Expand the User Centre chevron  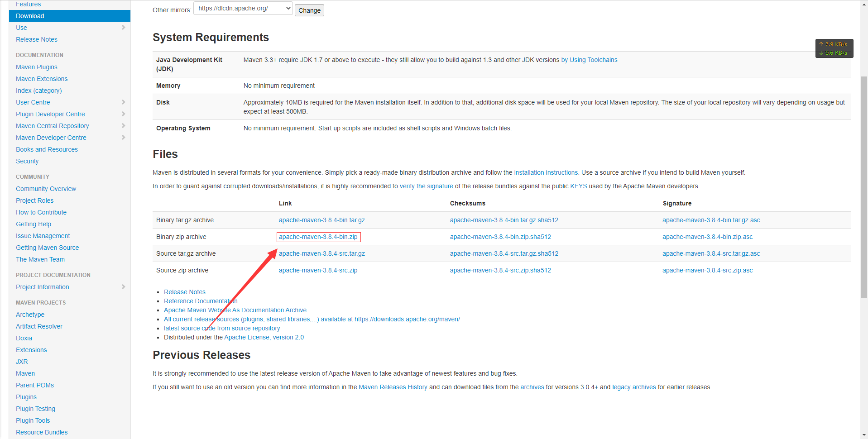[123, 102]
